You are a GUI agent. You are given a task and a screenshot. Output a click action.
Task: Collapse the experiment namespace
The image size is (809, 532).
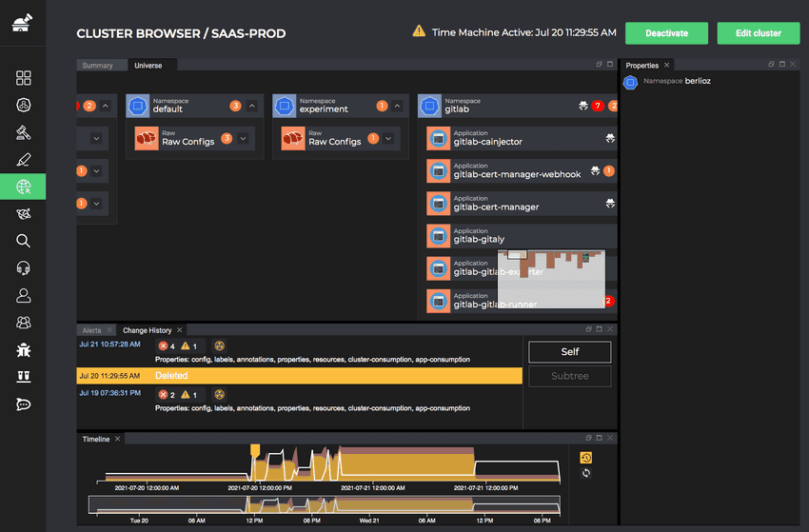point(398,107)
